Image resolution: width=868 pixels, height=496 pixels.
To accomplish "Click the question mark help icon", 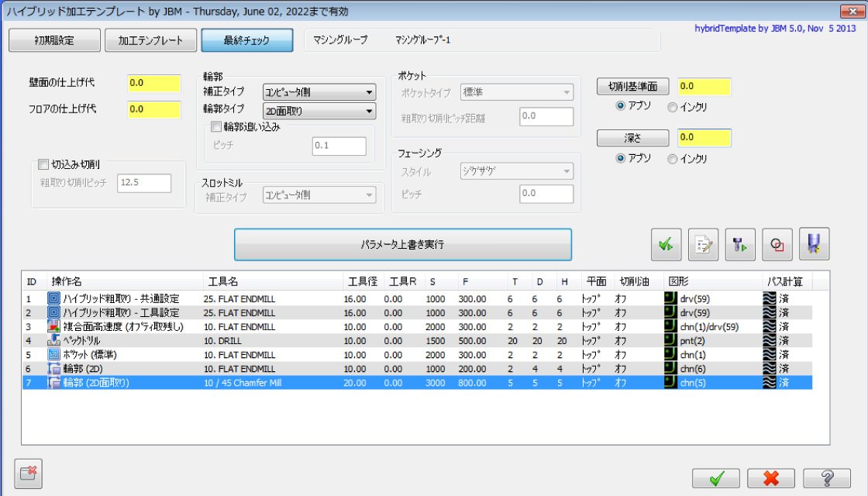I will pos(827,478).
